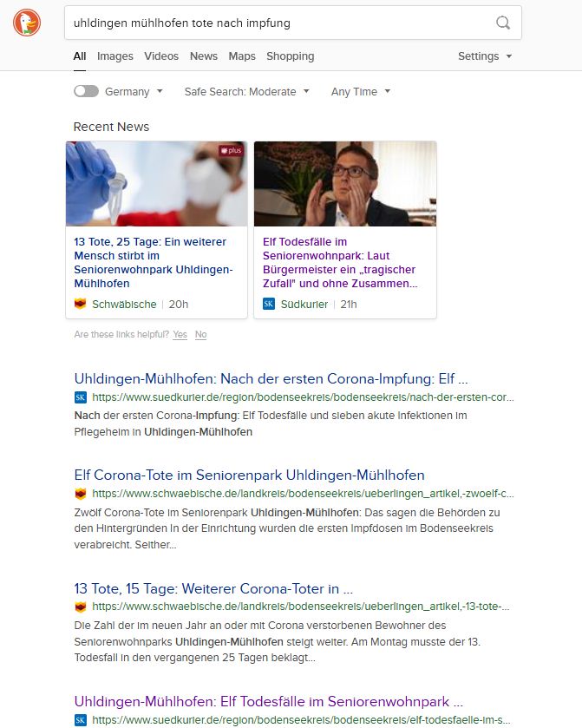Switch to the Shopping tab

click(290, 56)
